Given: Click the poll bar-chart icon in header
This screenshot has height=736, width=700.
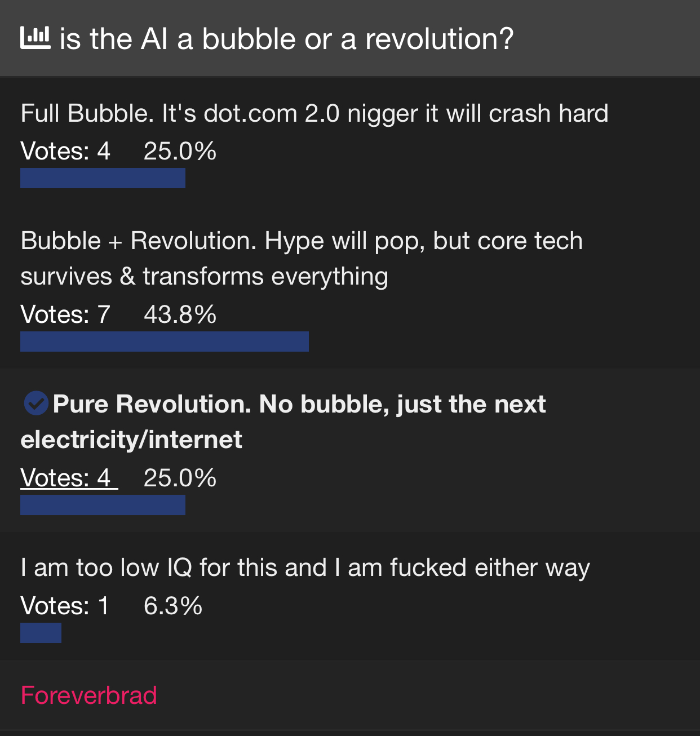Looking at the screenshot, I should point(35,38).
